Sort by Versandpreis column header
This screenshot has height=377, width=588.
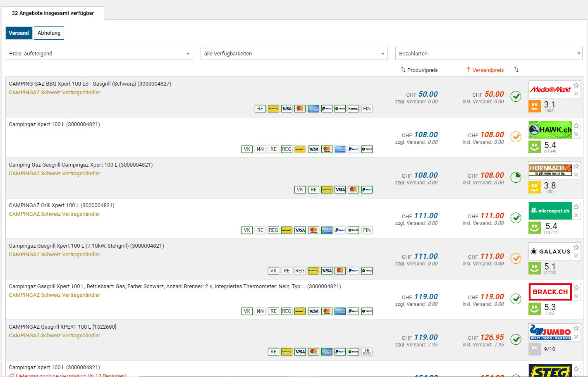[485, 70]
